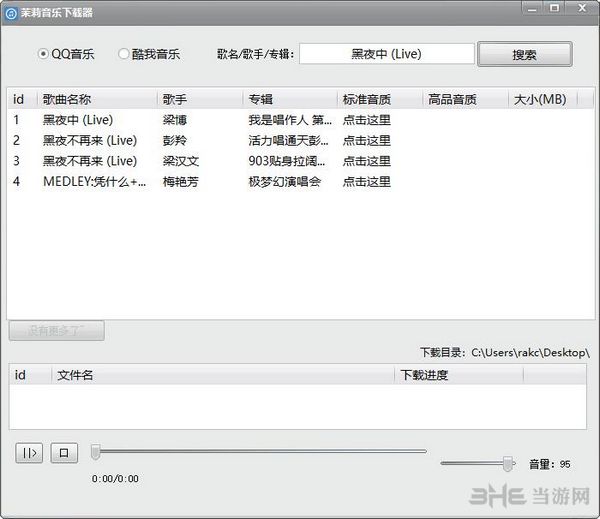This screenshot has height=519, width=600.
Task: Click singer name 梁博
Action: coord(174,120)
